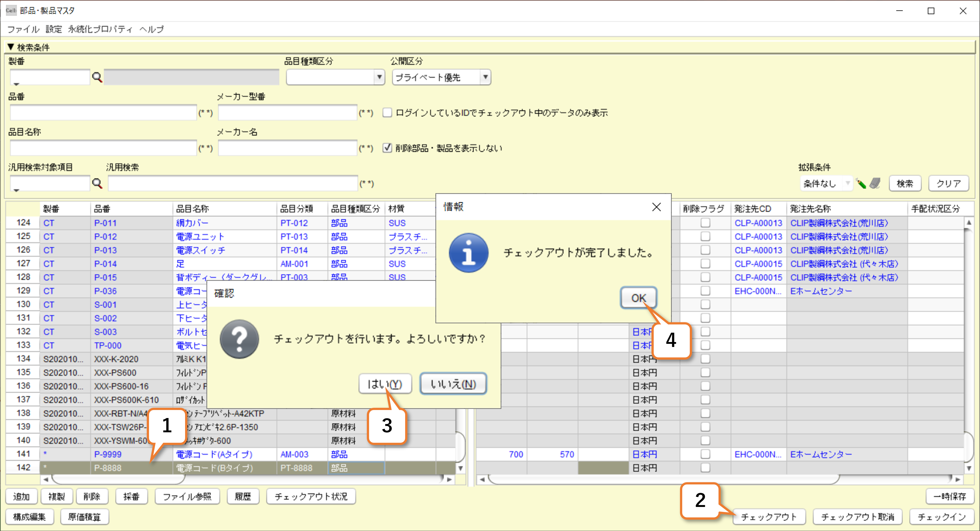Click the チェックアウト button

pyautogui.click(x=769, y=517)
